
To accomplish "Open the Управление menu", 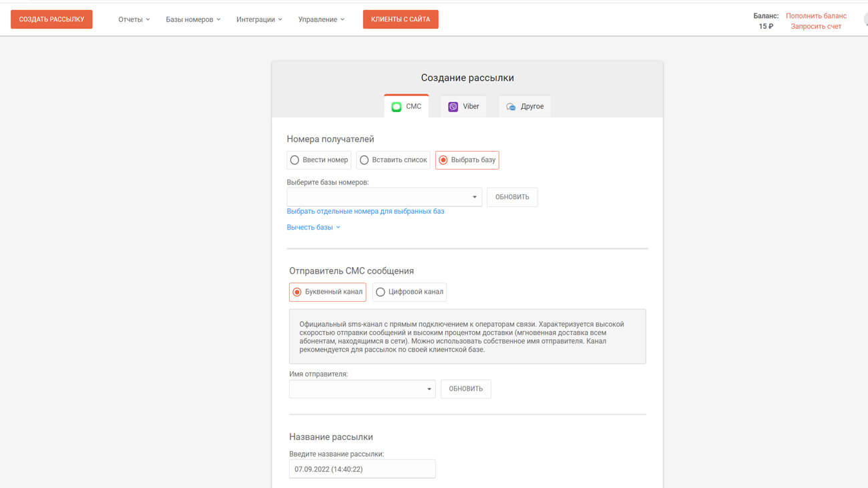I will pyautogui.click(x=321, y=19).
